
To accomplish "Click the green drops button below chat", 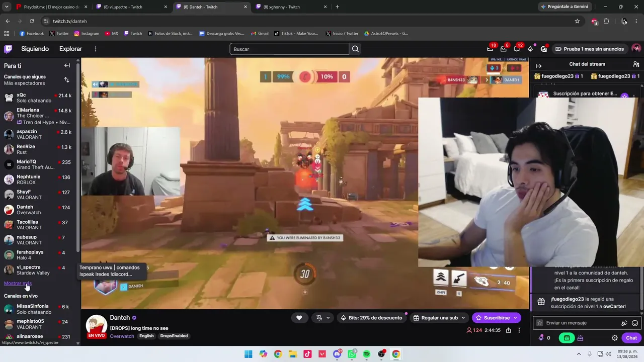I will 567,338.
